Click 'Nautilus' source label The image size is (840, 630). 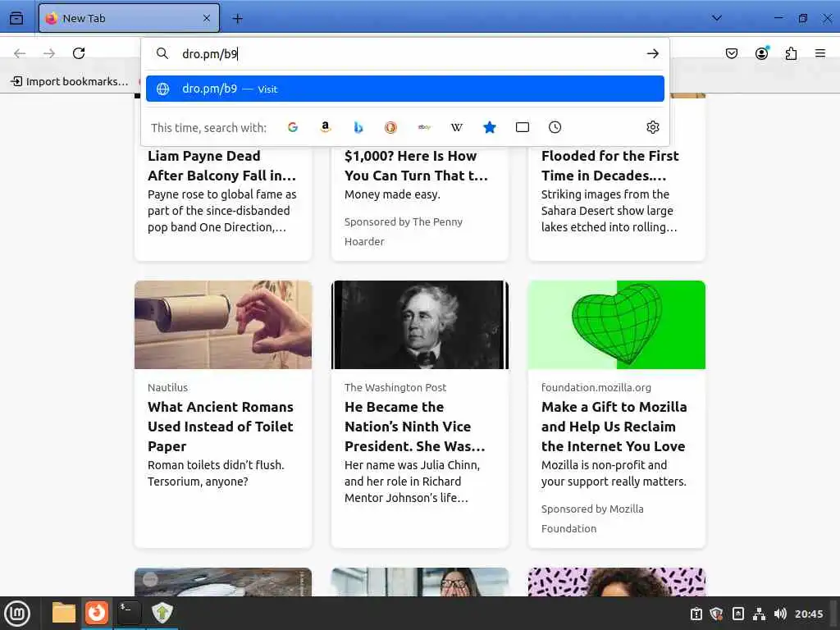click(x=167, y=387)
